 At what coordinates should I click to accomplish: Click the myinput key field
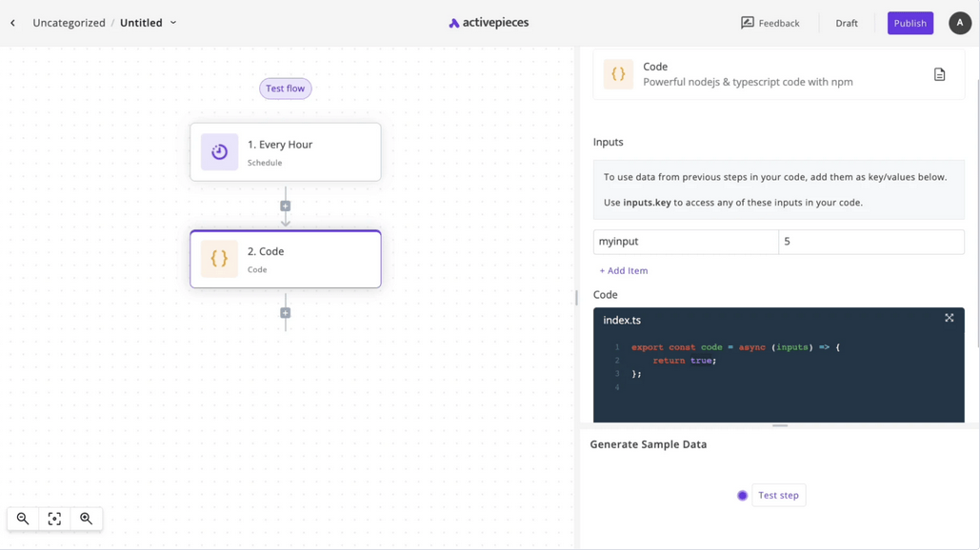click(685, 241)
